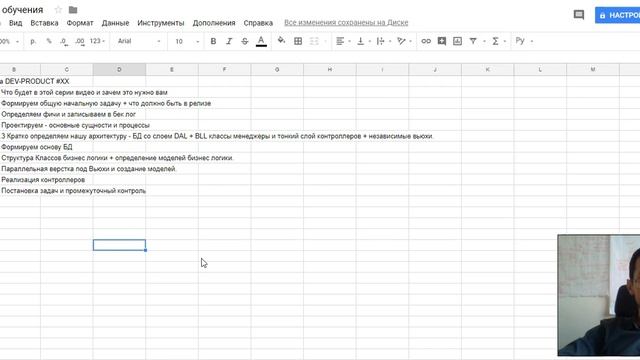The height and width of the screenshot is (360, 640).
Task: Click 'Определяем фичи и записываем в бек лог'
Action: (68, 114)
